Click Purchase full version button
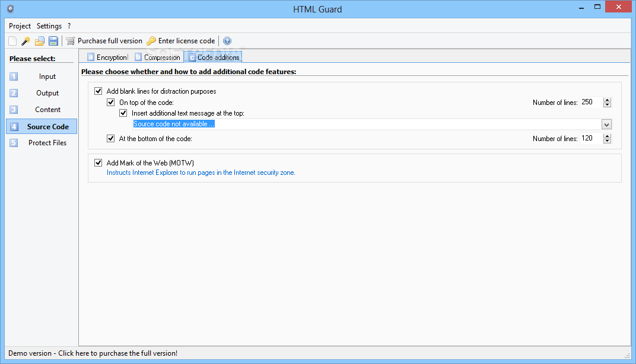The height and width of the screenshot is (364, 636). [x=104, y=41]
